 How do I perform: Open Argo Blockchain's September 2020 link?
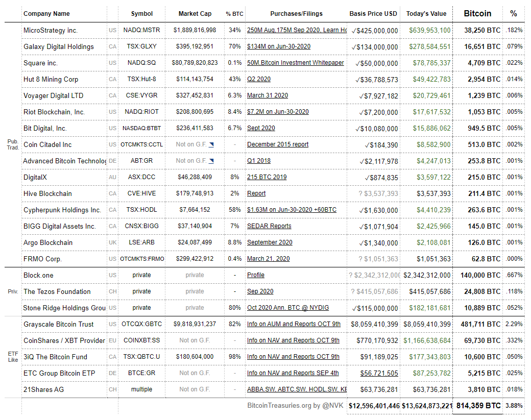270,242
